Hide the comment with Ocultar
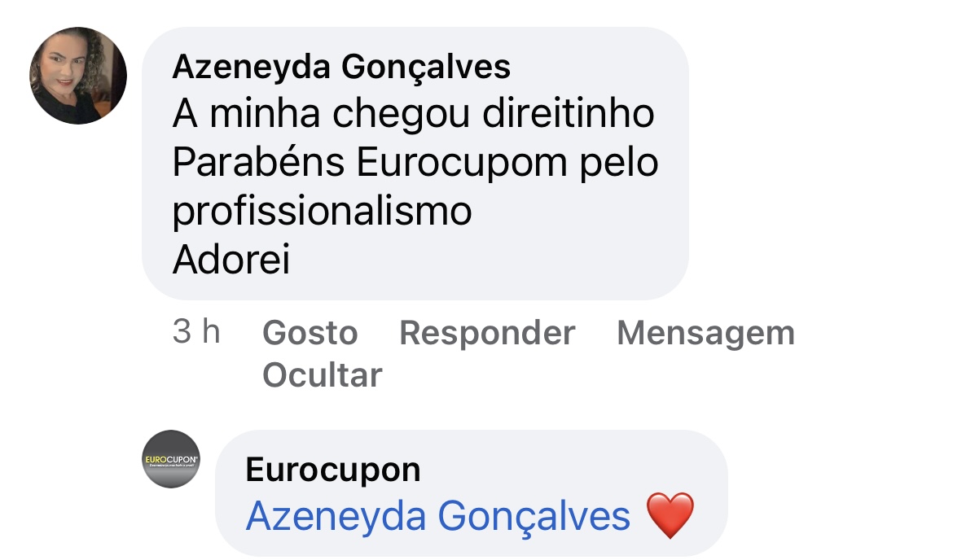The image size is (953, 560). (x=322, y=374)
